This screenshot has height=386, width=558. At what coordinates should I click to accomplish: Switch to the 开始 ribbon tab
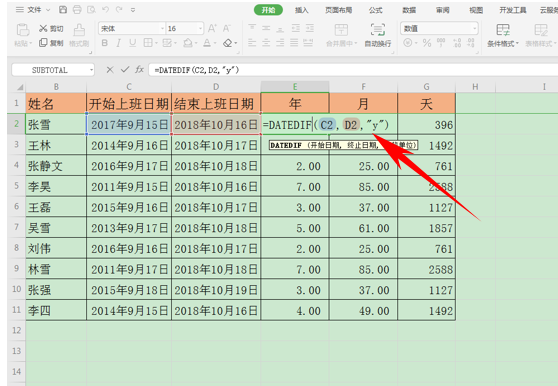268,10
